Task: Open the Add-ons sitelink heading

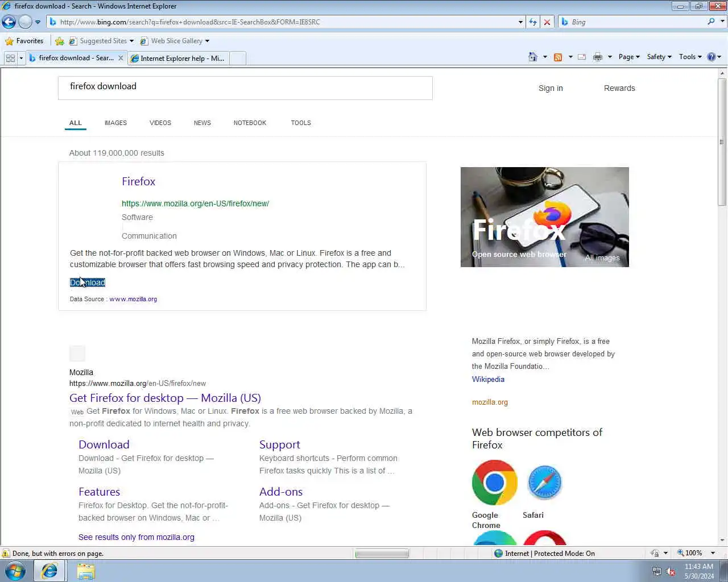Action: point(281,492)
